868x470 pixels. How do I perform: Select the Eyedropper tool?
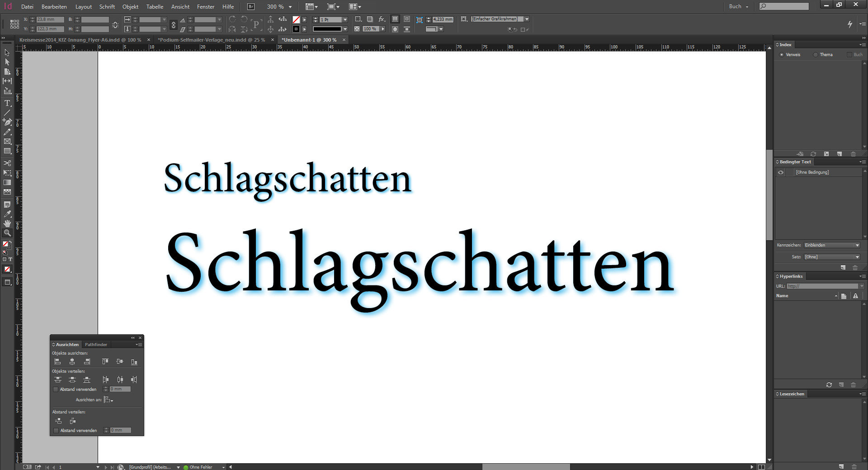(x=7, y=214)
